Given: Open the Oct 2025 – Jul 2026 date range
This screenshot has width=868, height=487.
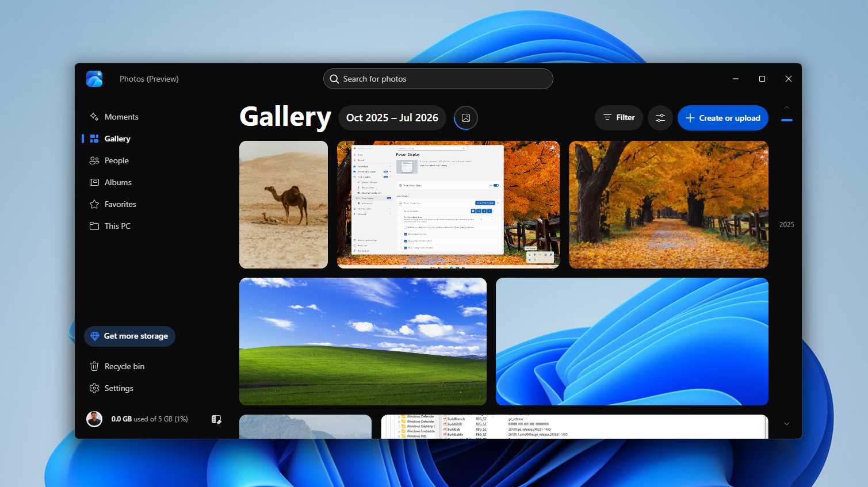Looking at the screenshot, I should 392,118.
